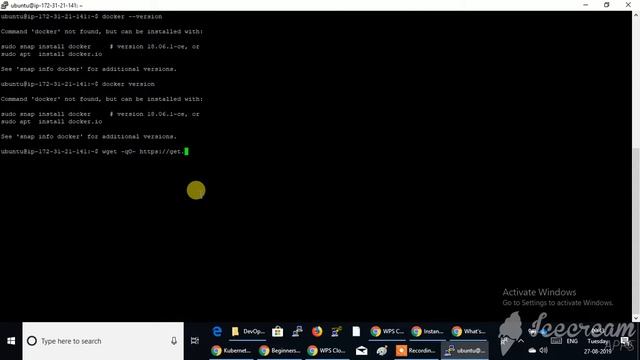The width and height of the screenshot is (640, 360).
Task: Click the 'Type here to search' box
Action: pyautogui.click(x=103, y=341)
